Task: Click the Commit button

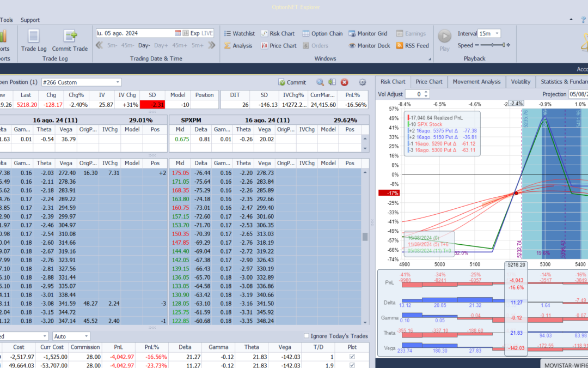Action: click(292, 82)
